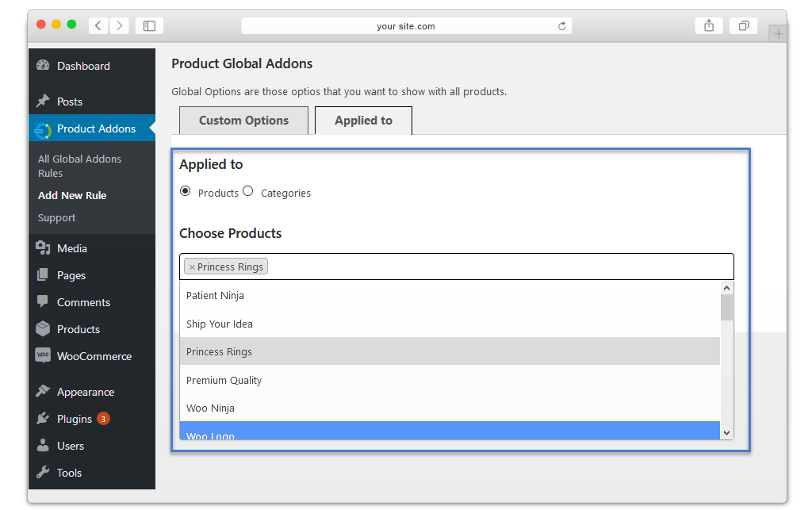Screen dimensions: 812x510
Task: Click the red close window button
Action: (41, 25)
